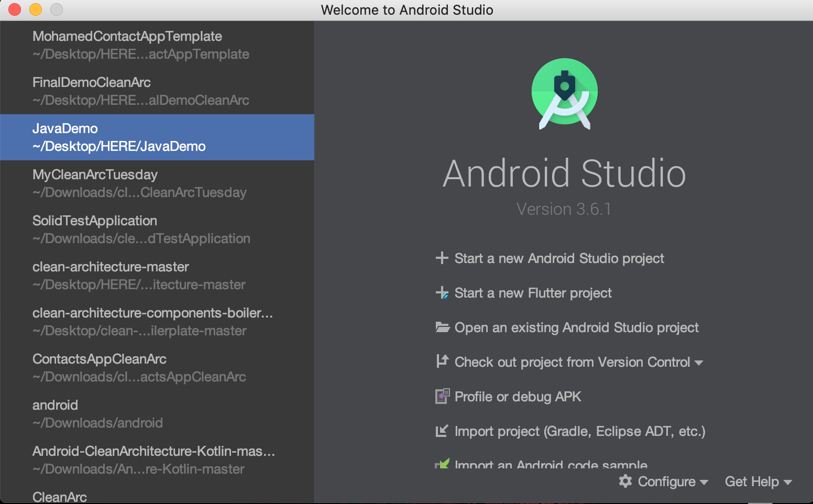Viewport: 813px width, 504px height.
Task: Click the open folder icon
Action: [442, 327]
